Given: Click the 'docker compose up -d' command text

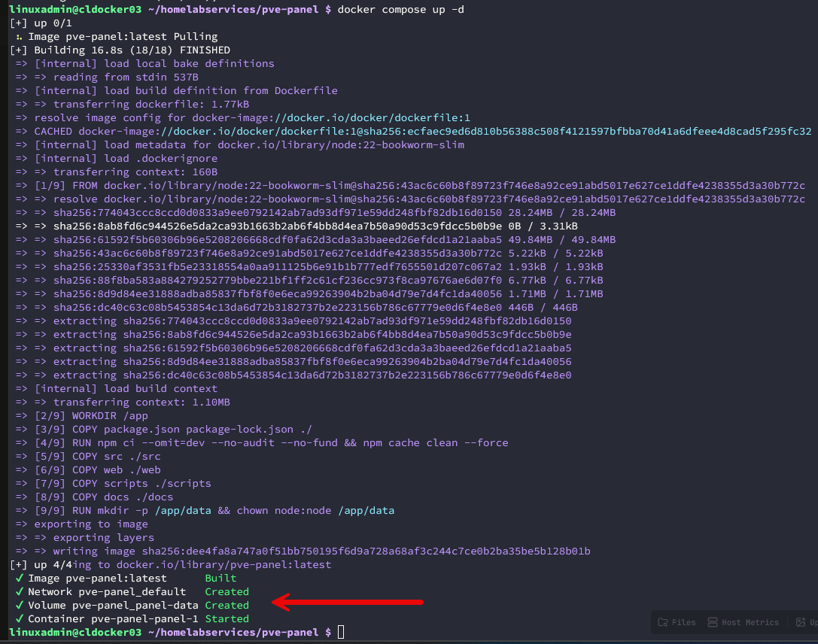Looking at the screenshot, I should point(400,9).
